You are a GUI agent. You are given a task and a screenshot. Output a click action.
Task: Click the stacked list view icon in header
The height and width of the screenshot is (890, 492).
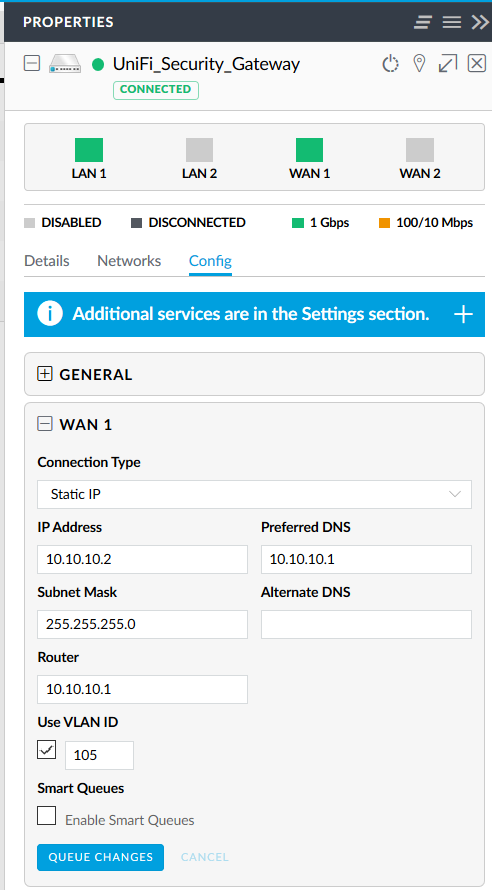[423, 22]
